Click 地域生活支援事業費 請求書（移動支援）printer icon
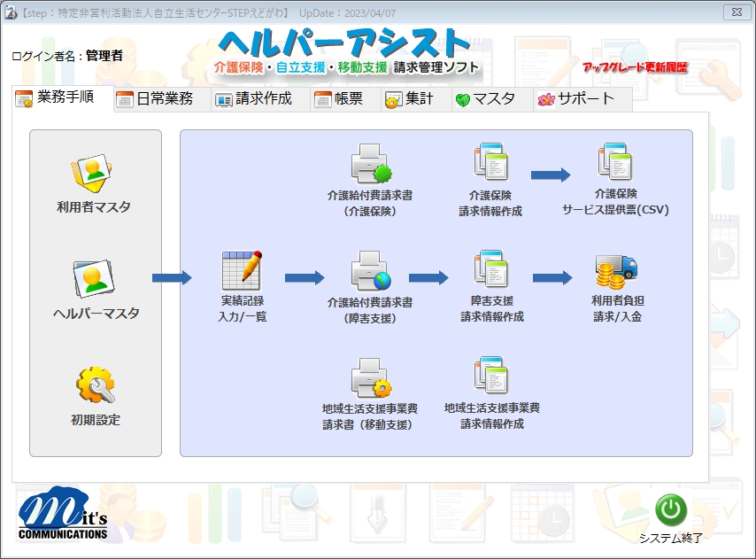756x559 pixels. (x=371, y=377)
